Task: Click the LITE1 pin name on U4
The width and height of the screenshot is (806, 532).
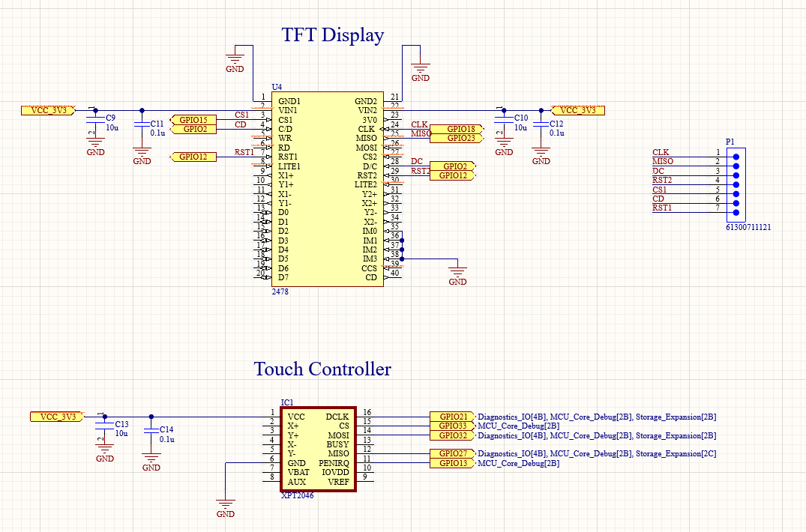Action: 289,166
